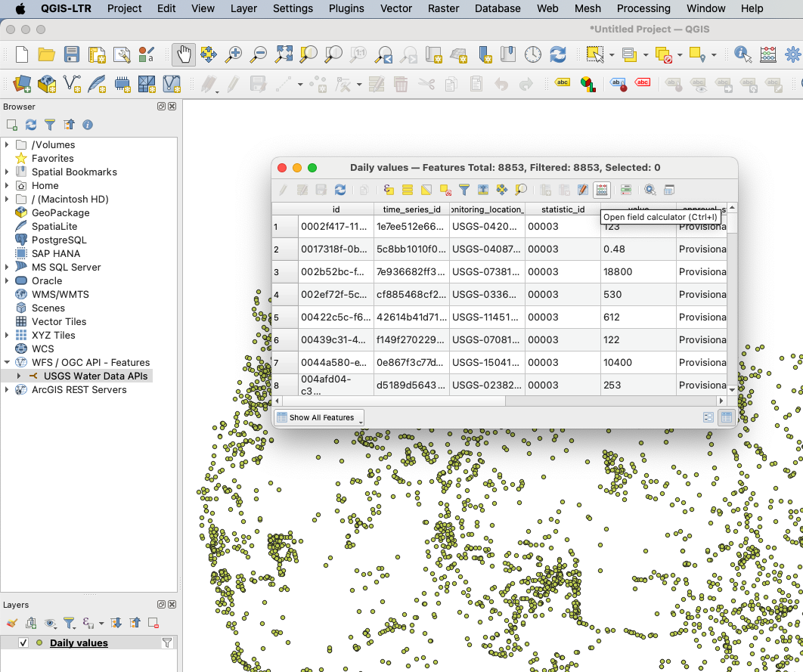Image resolution: width=803 pixels, height=672 pixels.
Task: Click Pan Map to Selected Rows icon
Action: 502,190
